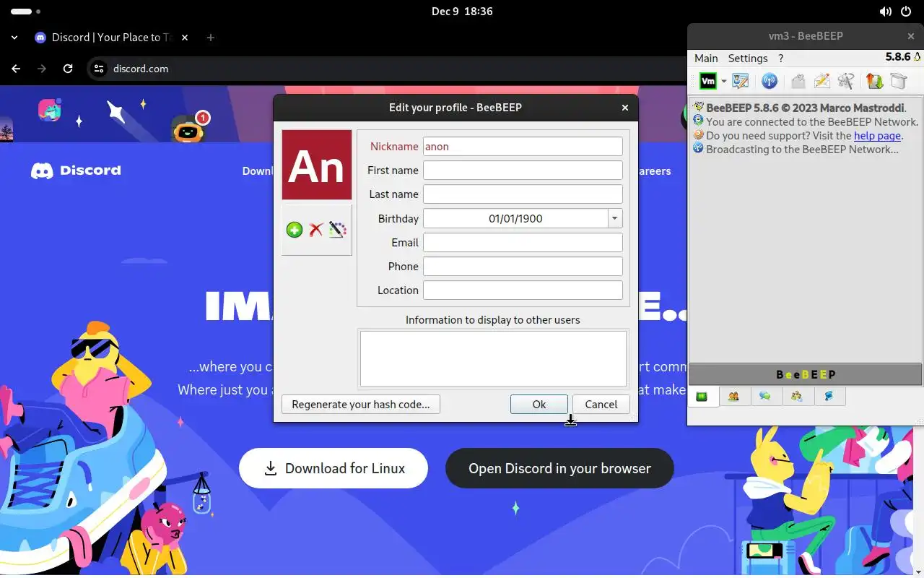Click the red 'An' avatar thumbnail
This screenshot has height=578, width=924.
317,165
